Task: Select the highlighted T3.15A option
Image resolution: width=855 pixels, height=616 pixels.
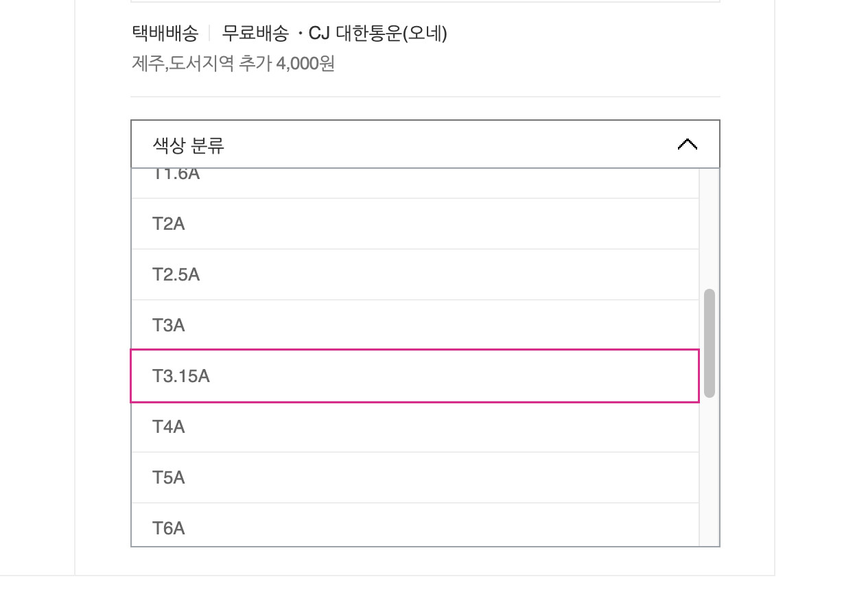Action: (415, 376)
